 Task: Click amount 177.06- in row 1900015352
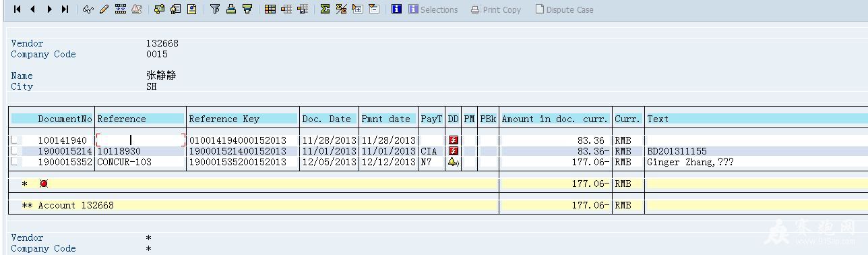coord(590,162)
